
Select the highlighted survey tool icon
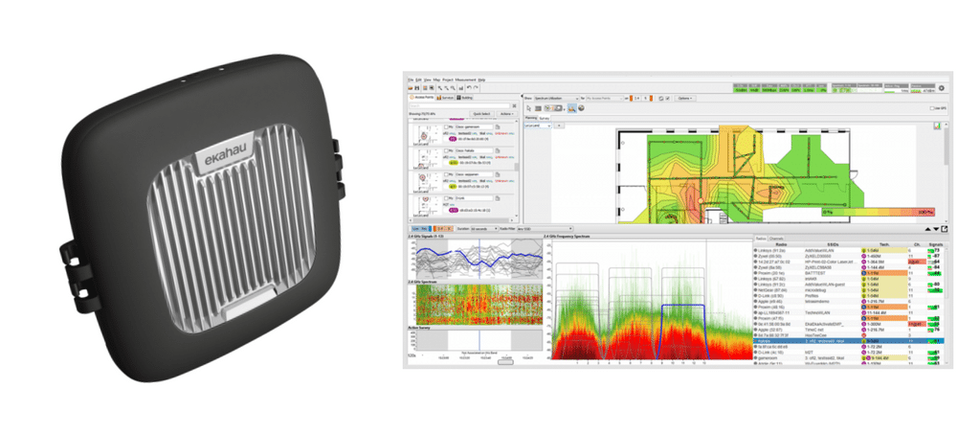pos(571,108)
